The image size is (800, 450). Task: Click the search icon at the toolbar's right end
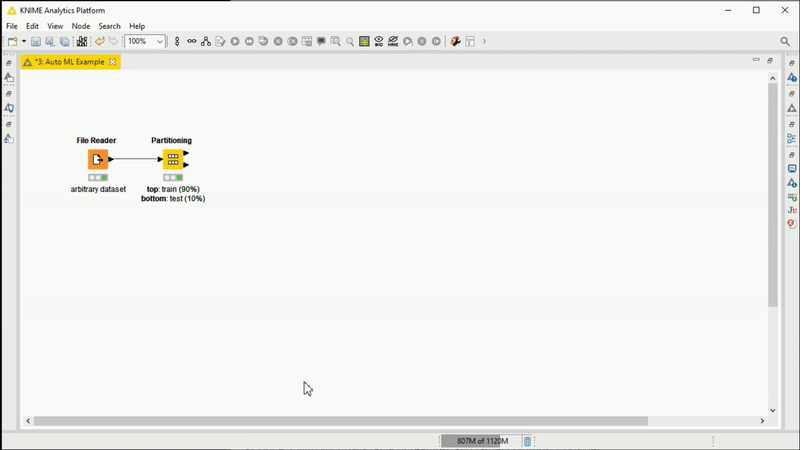(785, 41)
